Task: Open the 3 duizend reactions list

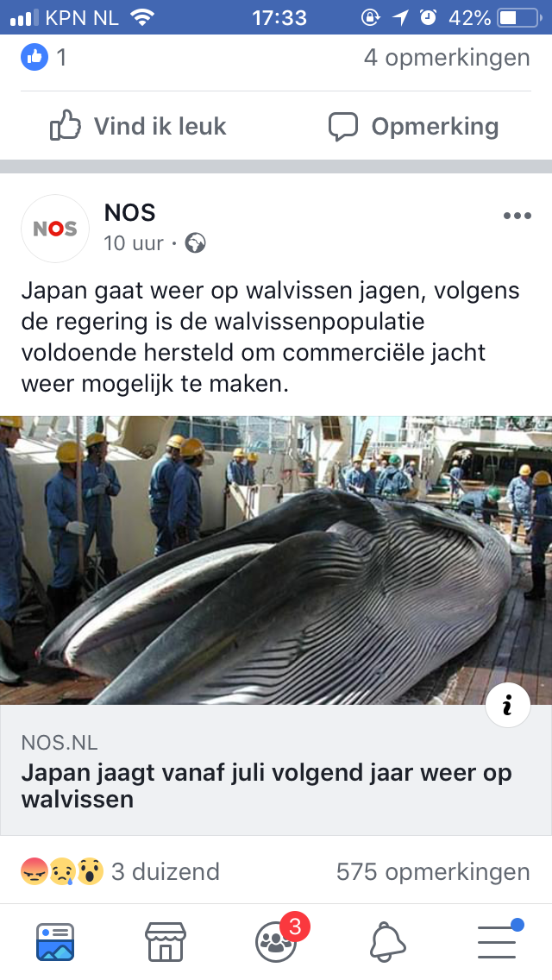Action: (120, 871)
